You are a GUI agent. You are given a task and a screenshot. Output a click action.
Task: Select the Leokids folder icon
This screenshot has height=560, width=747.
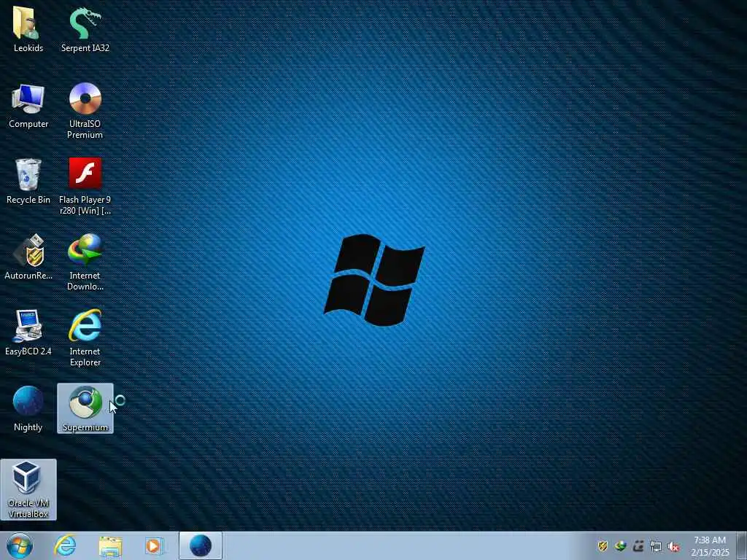tap(28, 28)
